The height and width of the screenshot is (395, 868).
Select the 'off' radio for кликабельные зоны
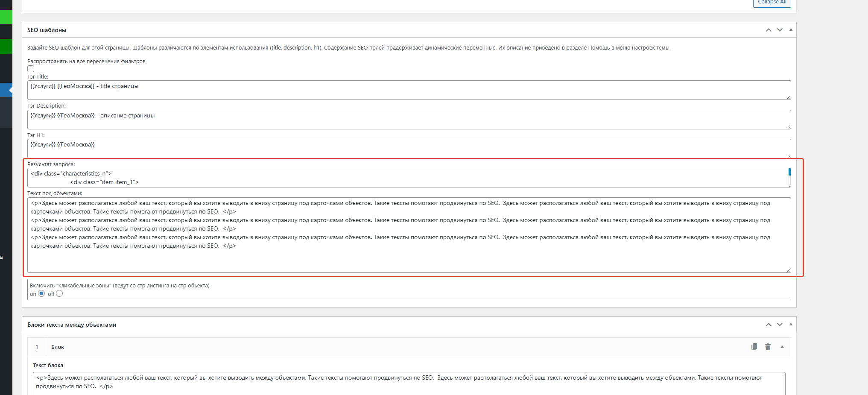pyautogui.click(x=59, y=293)
